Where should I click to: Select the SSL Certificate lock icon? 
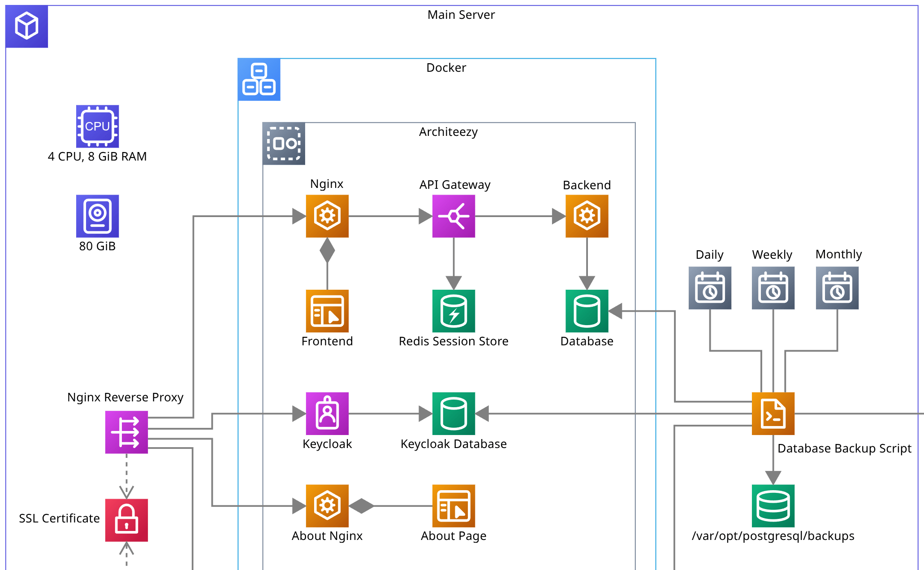pos(126,519)
